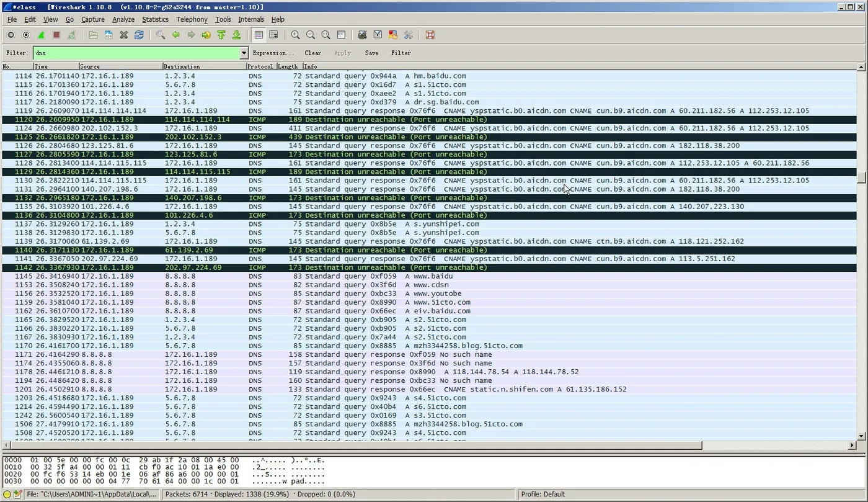Open a capture file (folder icon)
Viewport: 868px width, 502px height.
point(93,35)
